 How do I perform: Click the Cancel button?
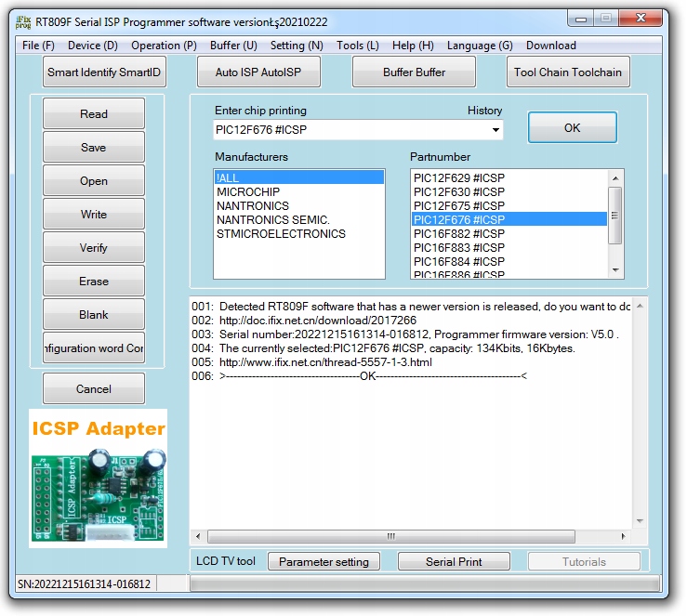[94, 388]
